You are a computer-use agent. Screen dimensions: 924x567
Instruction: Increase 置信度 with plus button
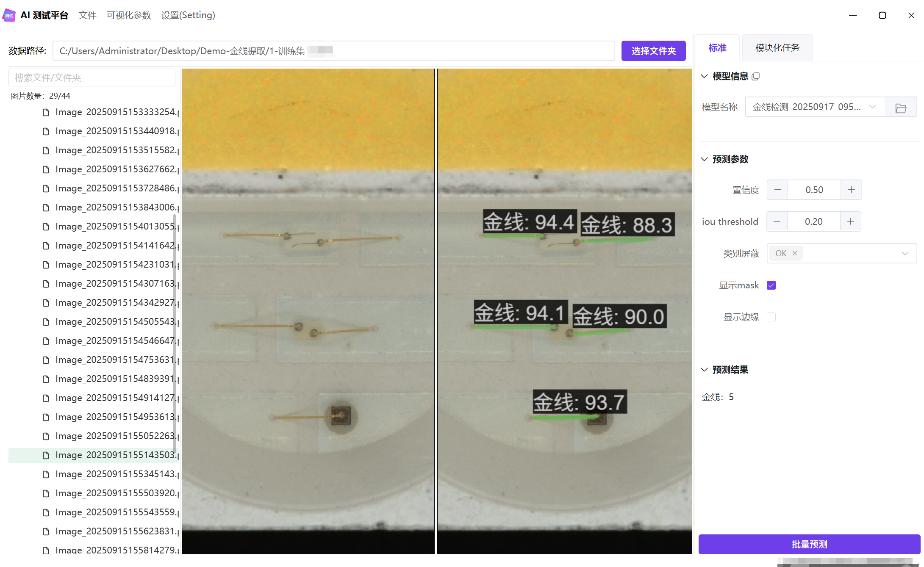[x=851, y=190]
